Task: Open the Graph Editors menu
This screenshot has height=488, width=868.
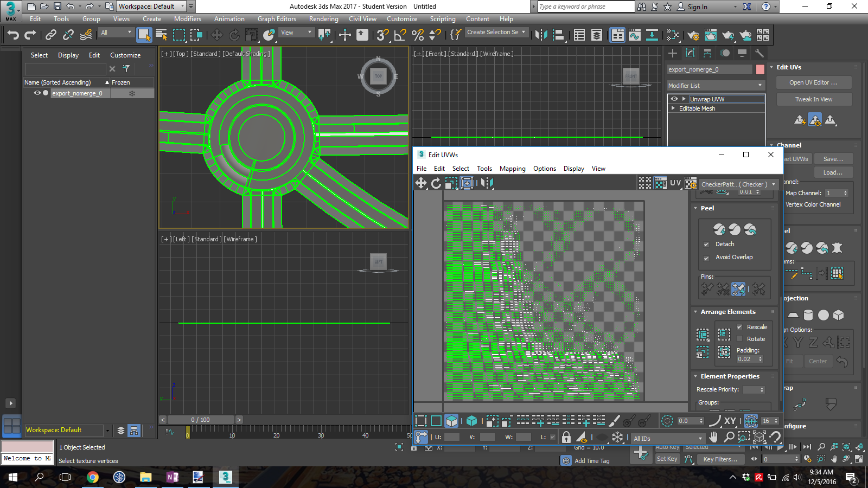Action: pos(277,19)
